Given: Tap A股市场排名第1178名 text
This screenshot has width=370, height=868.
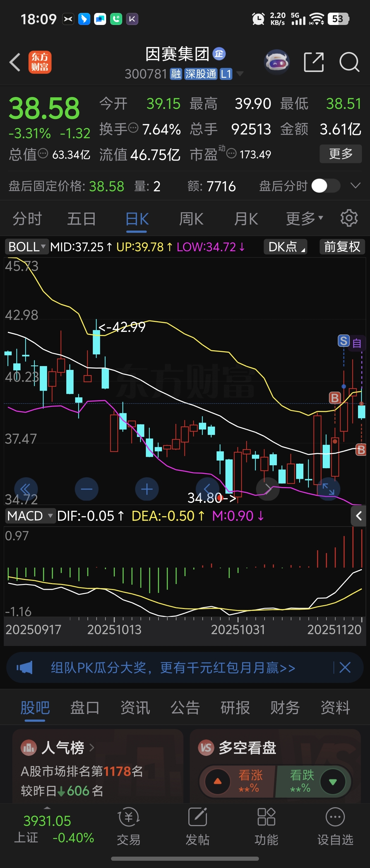Looking at the screenshot, I should tap(82, 771).
